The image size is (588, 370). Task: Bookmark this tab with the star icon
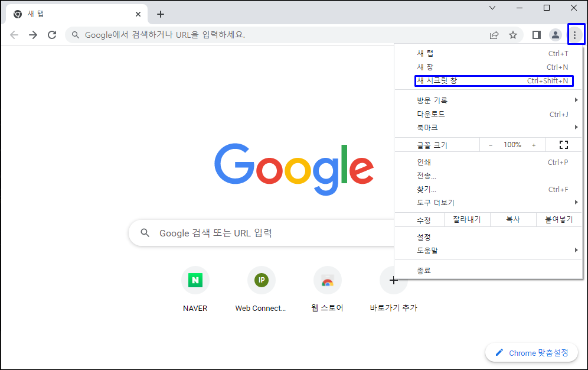tap(513, 35)
